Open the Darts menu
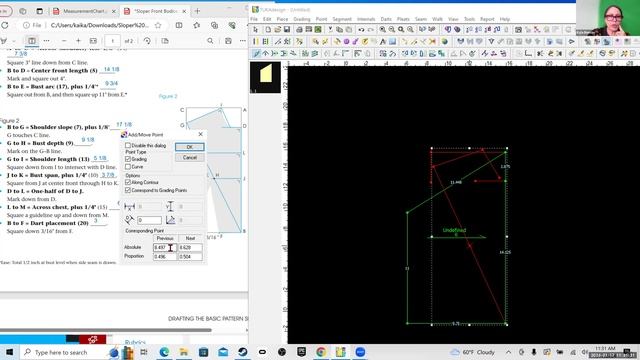This screenshot has width=640, height=360. pos(386,19)
